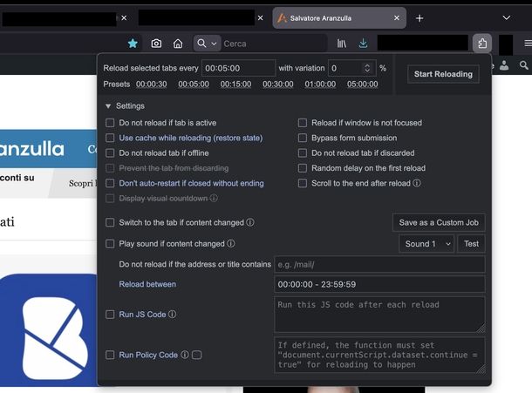Click the Reload between time range field

pyautogui.click(x=379, y=284)
